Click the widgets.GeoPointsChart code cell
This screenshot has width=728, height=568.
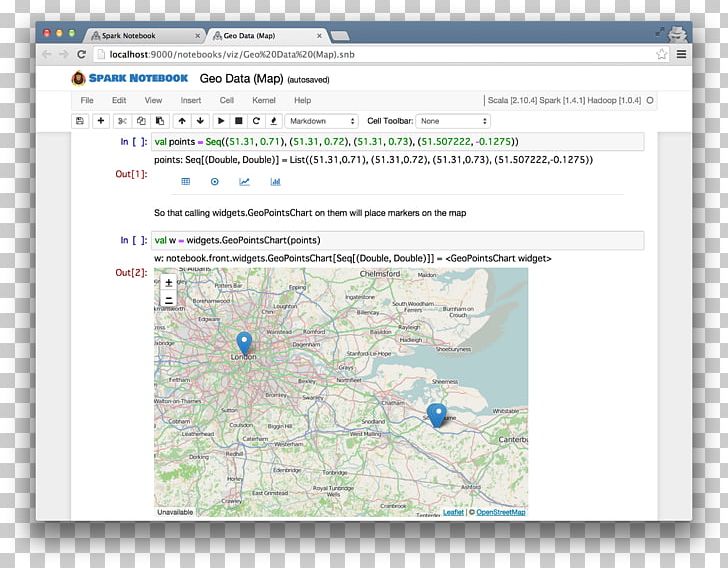[x=397, y=240]
